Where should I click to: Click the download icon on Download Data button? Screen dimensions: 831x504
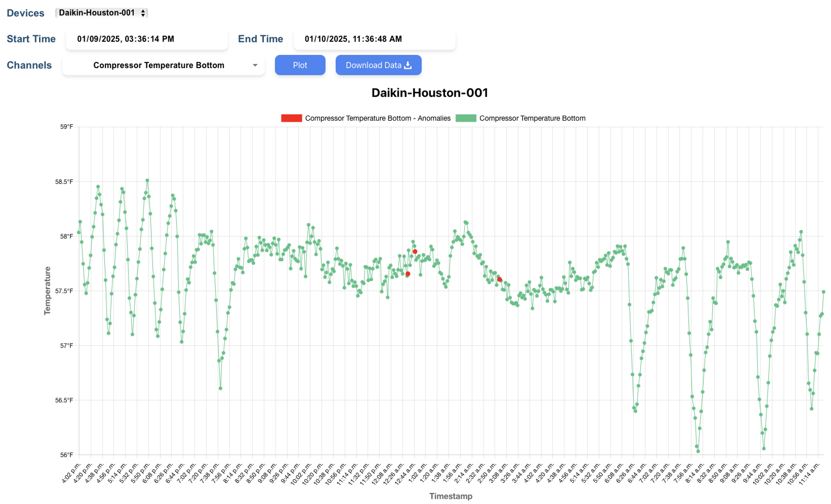coord(408,65)
